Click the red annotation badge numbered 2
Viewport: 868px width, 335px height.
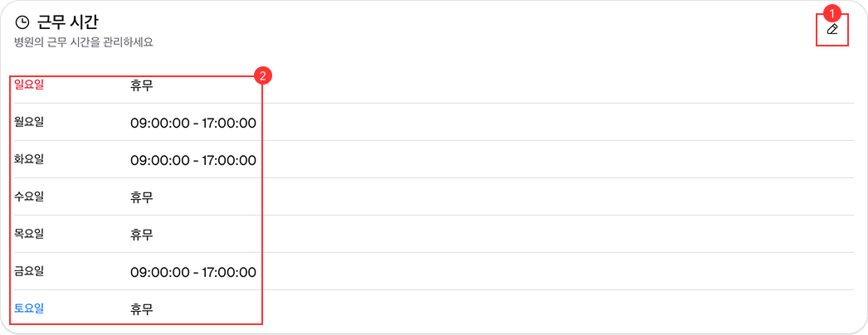(x=262, y=76)
